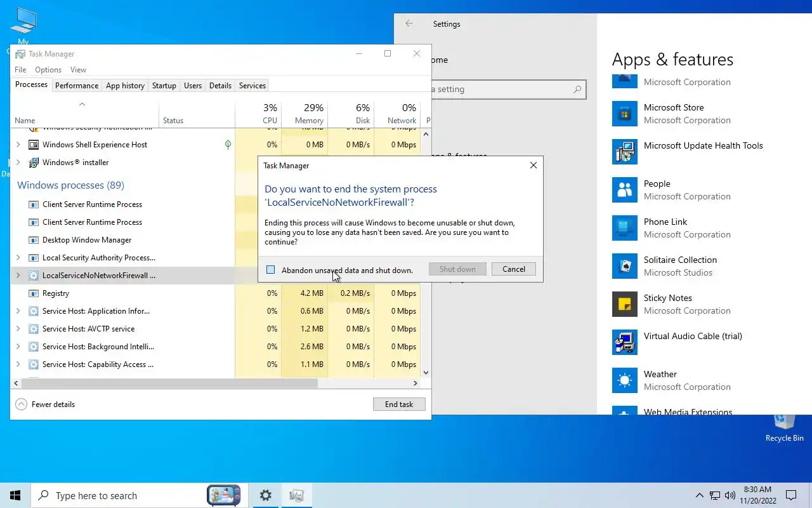Image resolution: width=812 pixels, height=508 pixels.
Task: Switch to the Users tab
Action: 193,86
